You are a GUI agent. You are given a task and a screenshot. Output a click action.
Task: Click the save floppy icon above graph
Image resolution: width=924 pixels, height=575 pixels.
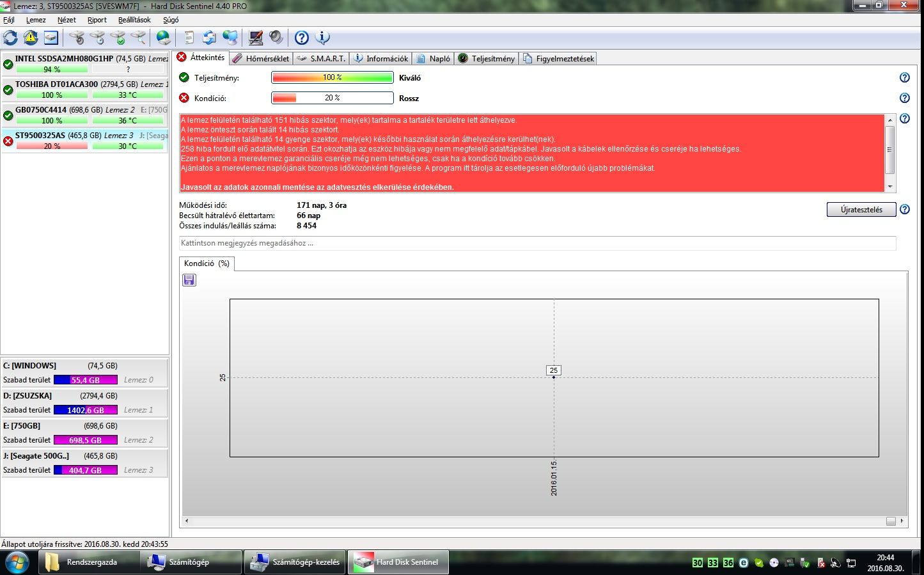click(x=189, y=280)
